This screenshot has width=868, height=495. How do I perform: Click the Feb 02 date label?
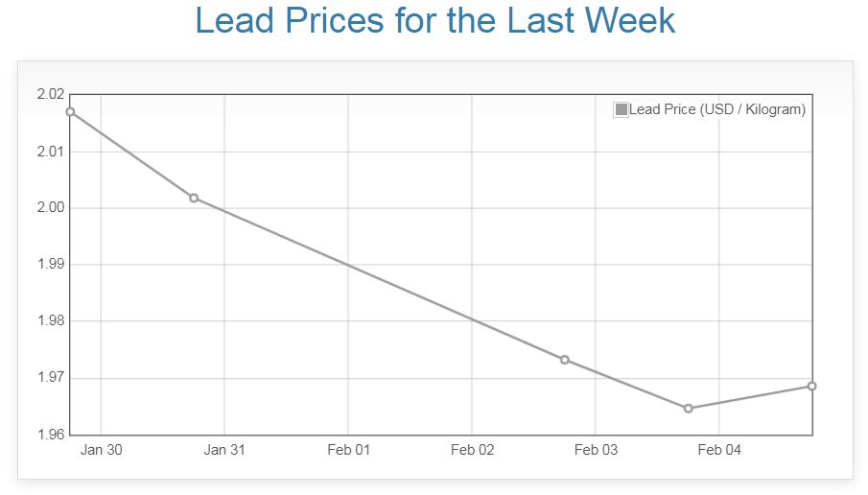[472, 450]
